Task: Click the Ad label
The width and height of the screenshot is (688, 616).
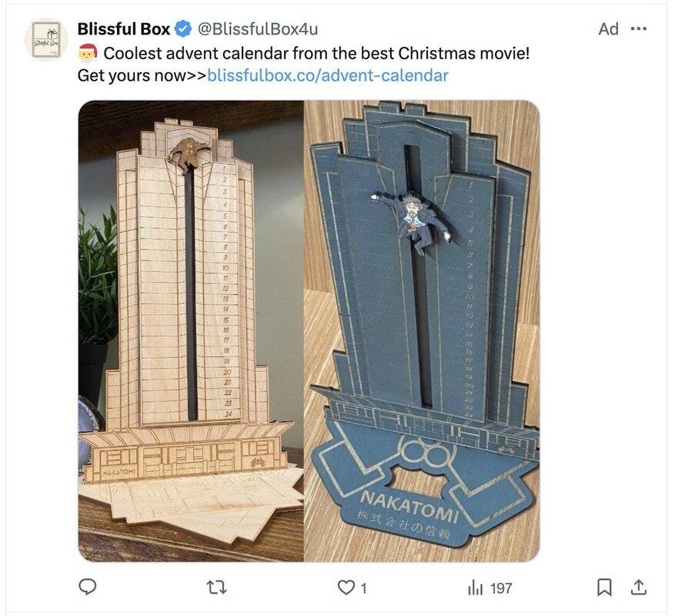Action: coord(608,29)
